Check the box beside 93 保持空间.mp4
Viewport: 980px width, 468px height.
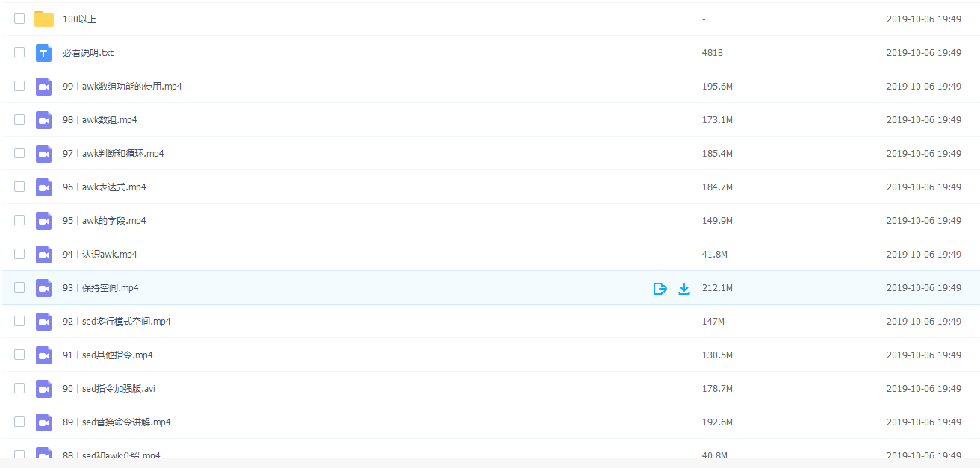[x=19, y=287]
